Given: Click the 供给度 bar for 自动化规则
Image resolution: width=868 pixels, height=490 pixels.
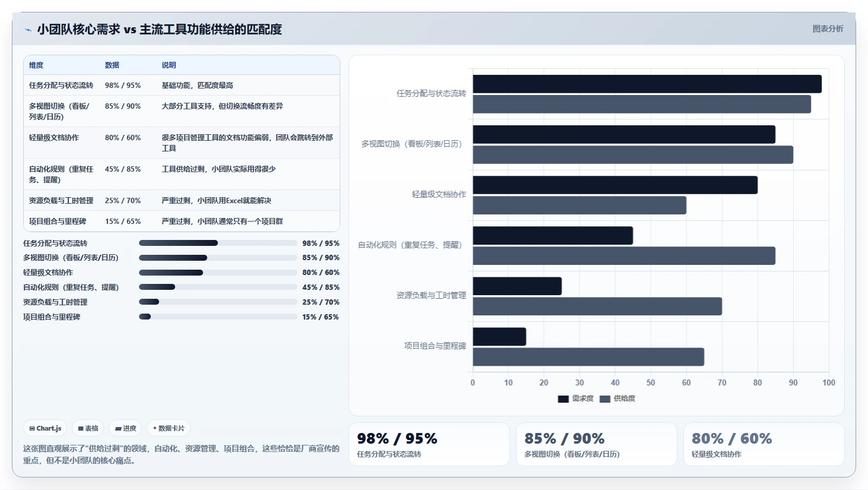Looking at the screenshot, I should coord(624,255).
